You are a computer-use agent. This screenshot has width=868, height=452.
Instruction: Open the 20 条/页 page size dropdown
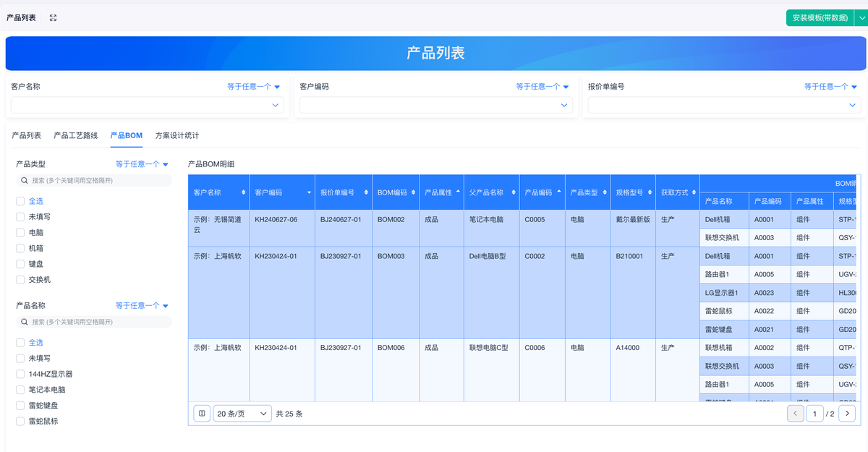242,414
